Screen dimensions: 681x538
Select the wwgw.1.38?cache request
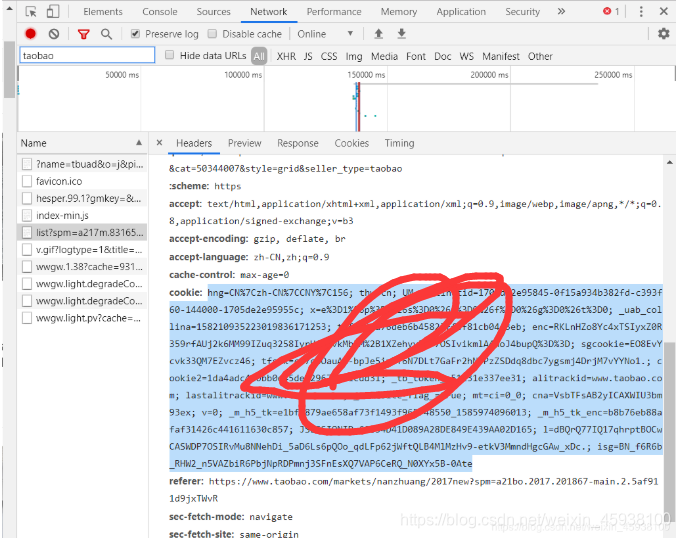tap(82, 267)
